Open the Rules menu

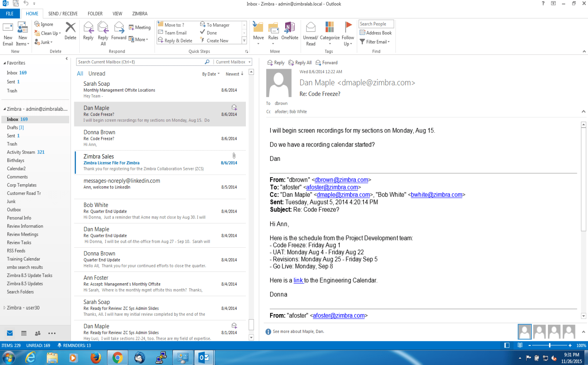click(273, 33)
